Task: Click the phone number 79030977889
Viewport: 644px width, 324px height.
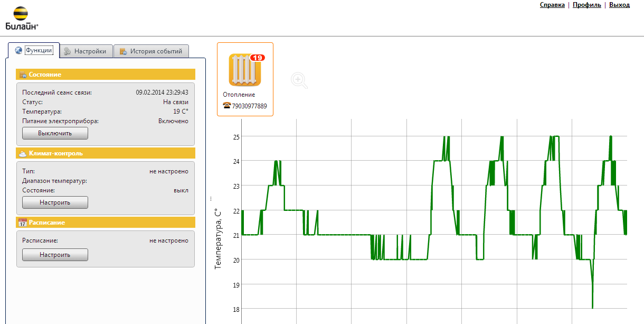Action: [249, 106]
